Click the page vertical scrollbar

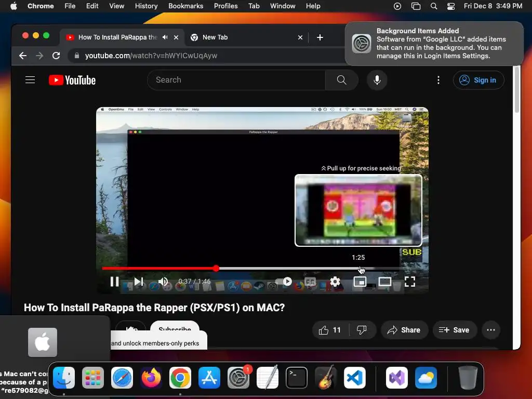(517, 89)
